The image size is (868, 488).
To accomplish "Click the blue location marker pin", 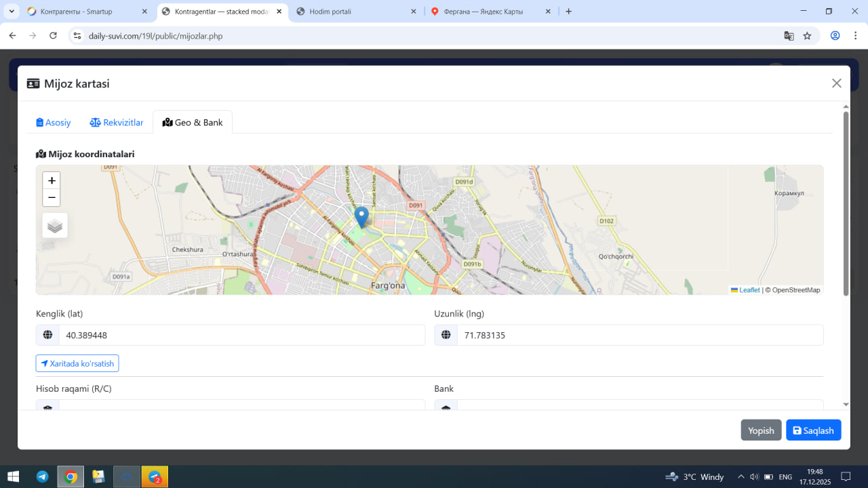I will [x=361, y=217].
